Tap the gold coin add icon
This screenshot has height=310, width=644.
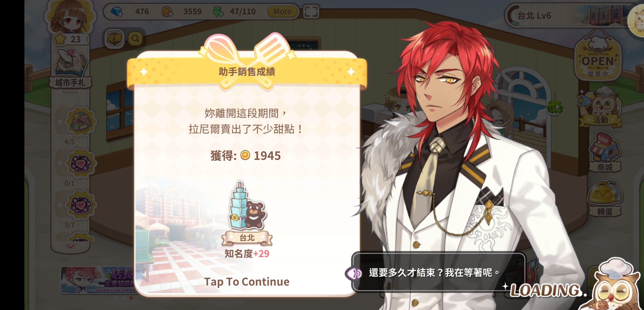point(167,12)
